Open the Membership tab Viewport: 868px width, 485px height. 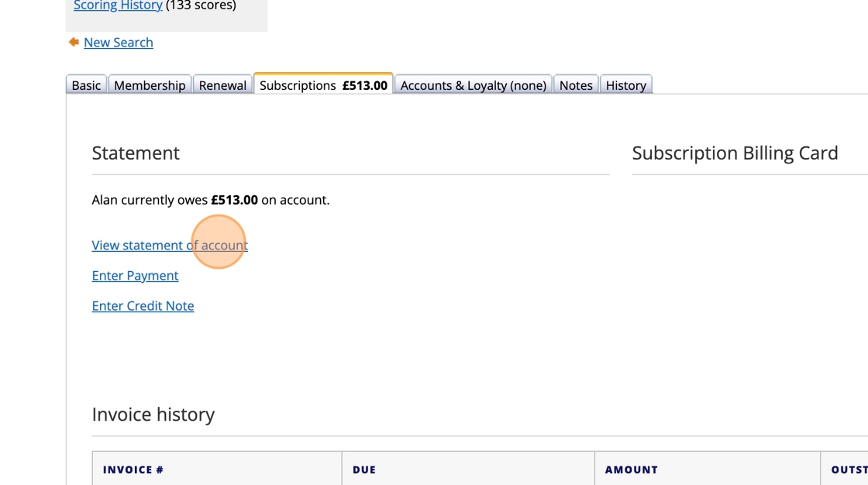pos(150,85)
